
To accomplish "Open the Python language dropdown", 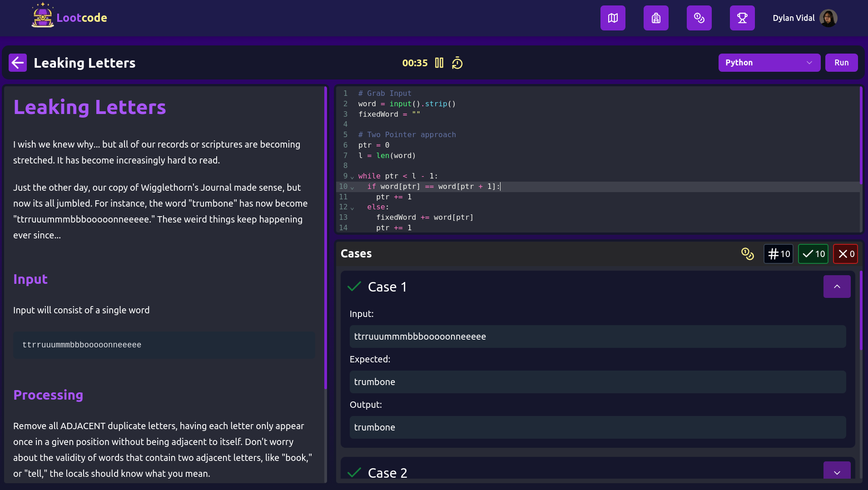I will tap(769, 63).
